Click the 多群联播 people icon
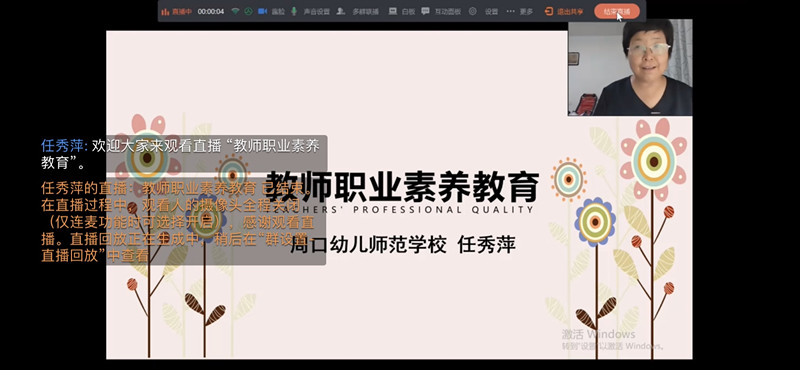This screenshot has width=800, height=370. pos(341,11)
